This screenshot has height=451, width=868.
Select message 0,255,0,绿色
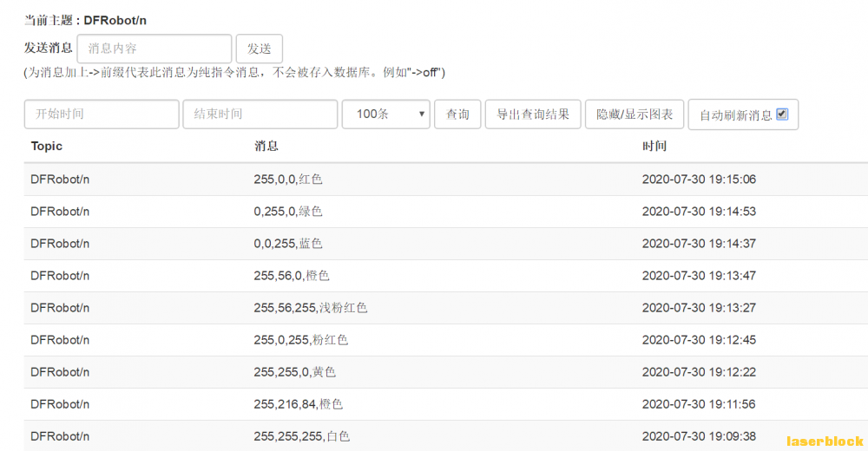pyautogui.click(x=288, y=212)
